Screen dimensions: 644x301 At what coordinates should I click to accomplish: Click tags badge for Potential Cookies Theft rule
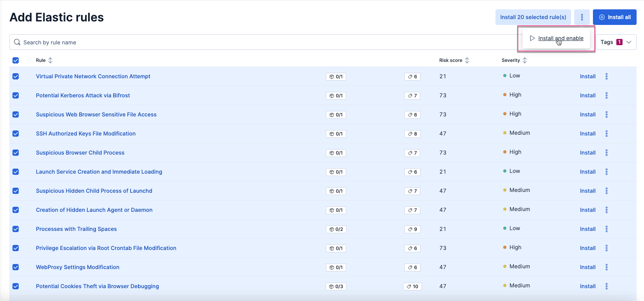(412, 287)
